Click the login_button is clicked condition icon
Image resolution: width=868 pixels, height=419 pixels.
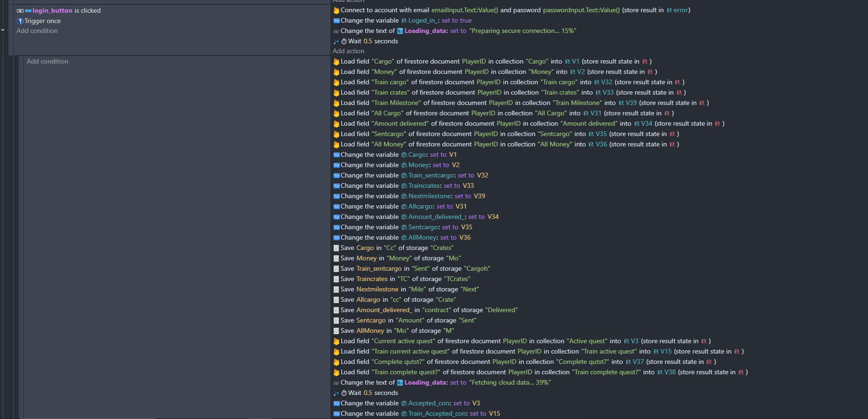[20, 10]
